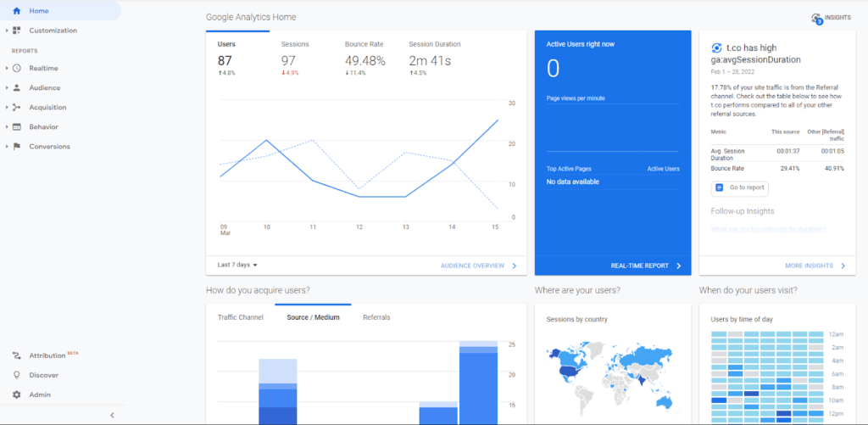The image size is (868, 425).
Task: Open the Last 7 days dropdown
Action: click(x=237, y=265)
